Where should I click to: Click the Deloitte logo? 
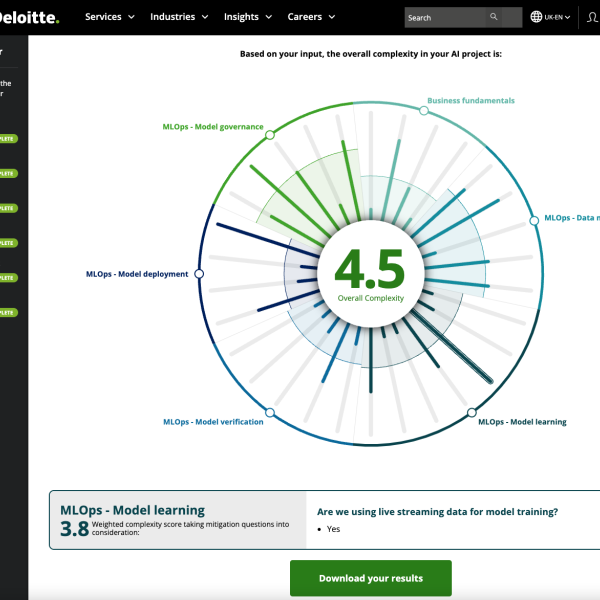point(30,17)
